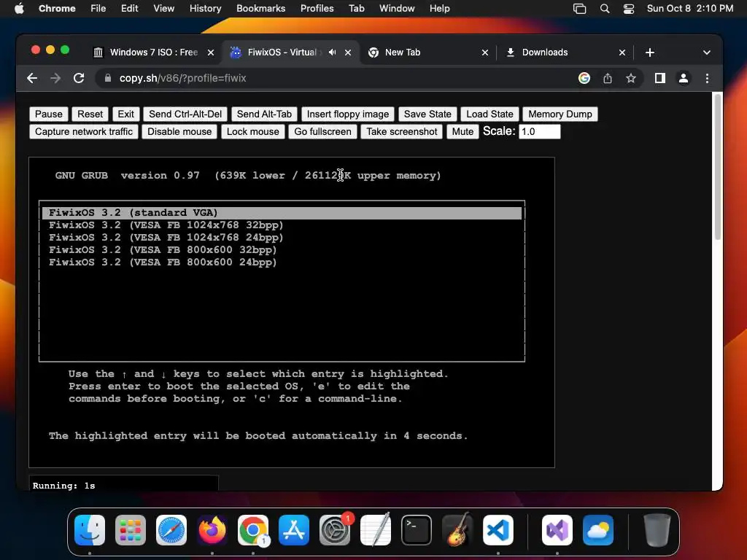Open a new tab with plus button
The image size is (747, 560).
click(x=650, y=52)
